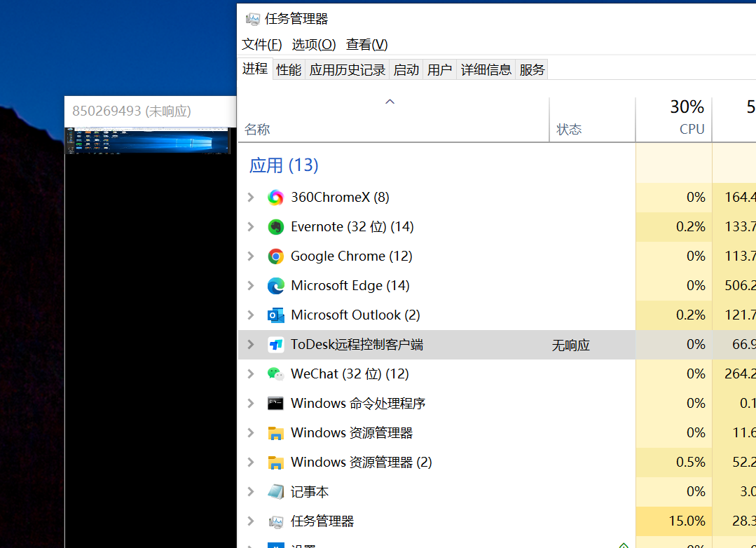Click the Google Chrome icon
This screenshot has width=756, height=548.
[276, 256]
